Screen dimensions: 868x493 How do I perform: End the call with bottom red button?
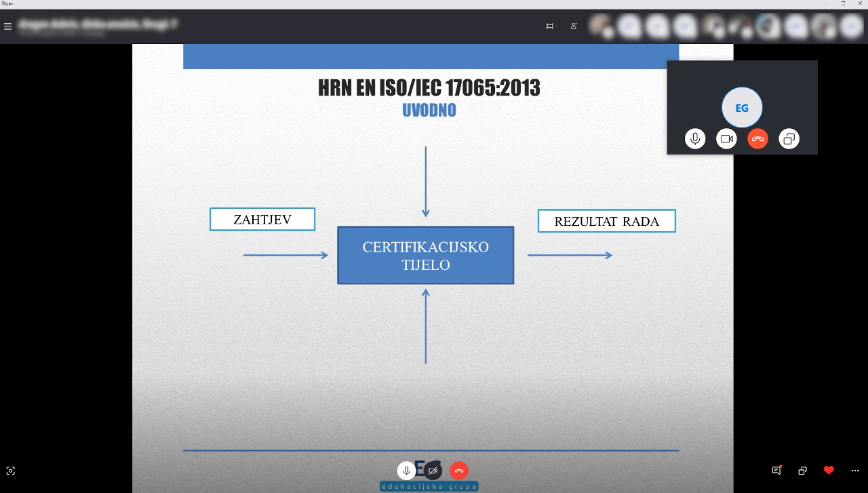pos(459,471)
